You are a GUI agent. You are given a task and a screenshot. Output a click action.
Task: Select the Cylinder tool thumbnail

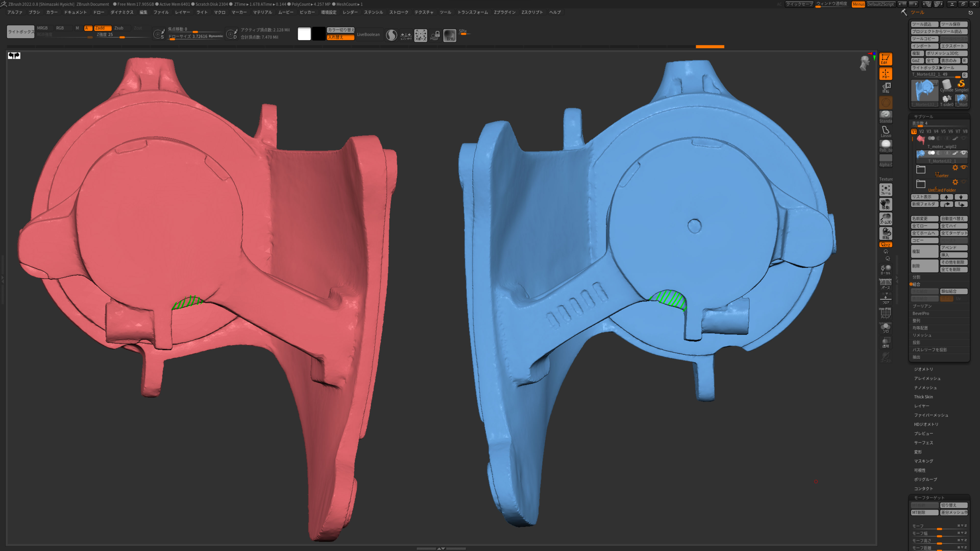[x=947, y=86]
